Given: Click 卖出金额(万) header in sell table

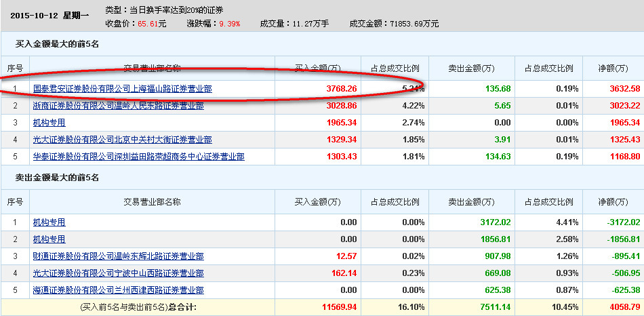Looking at the screenshot, I should (x=472, y=202).
